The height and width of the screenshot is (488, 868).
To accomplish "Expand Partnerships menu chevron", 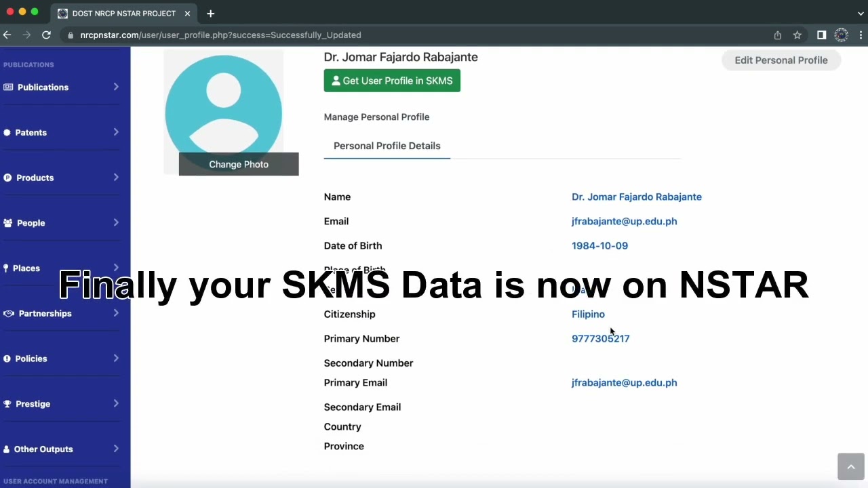I will point(116,313).
